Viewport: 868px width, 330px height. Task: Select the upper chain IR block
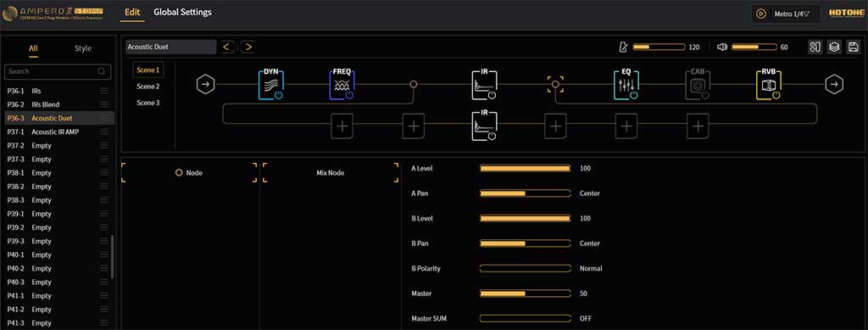(x=484, y=85)
